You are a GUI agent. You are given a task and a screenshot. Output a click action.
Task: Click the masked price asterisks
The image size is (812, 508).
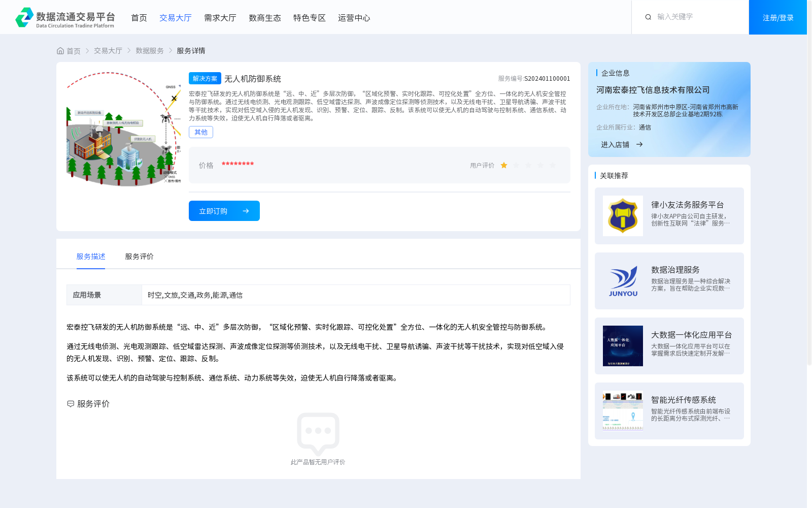coord(238,164)
